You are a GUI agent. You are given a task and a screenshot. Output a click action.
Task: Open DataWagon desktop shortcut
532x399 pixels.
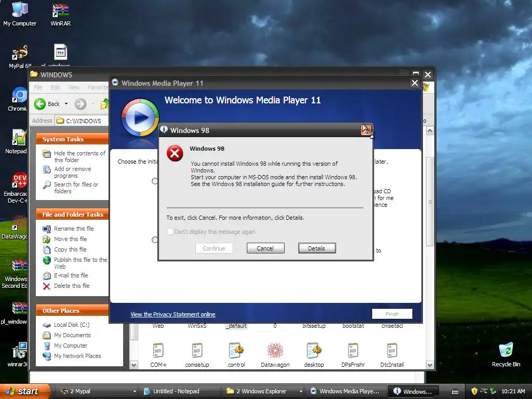tap(15, 227)
